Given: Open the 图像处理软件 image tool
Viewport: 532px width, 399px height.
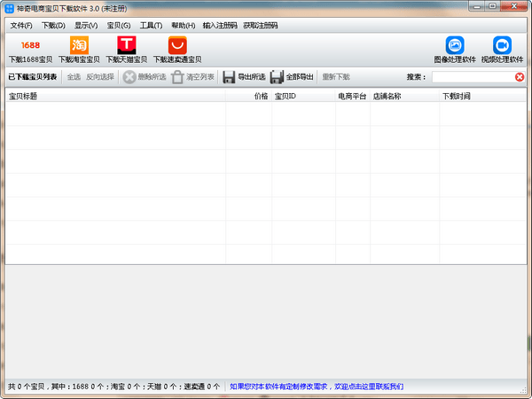Looking at the screenshot, I should click(x=455, y=45).
